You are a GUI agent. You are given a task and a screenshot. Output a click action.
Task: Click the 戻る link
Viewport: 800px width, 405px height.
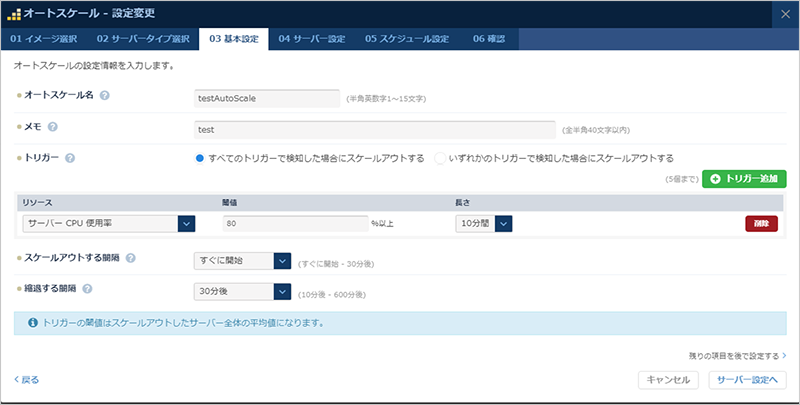[27, 379]
